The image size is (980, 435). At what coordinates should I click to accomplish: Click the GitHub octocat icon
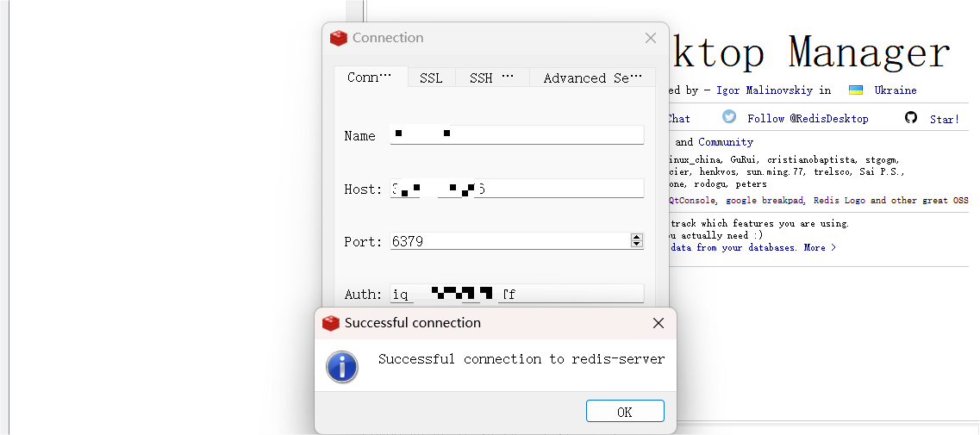tap(911, 117)
